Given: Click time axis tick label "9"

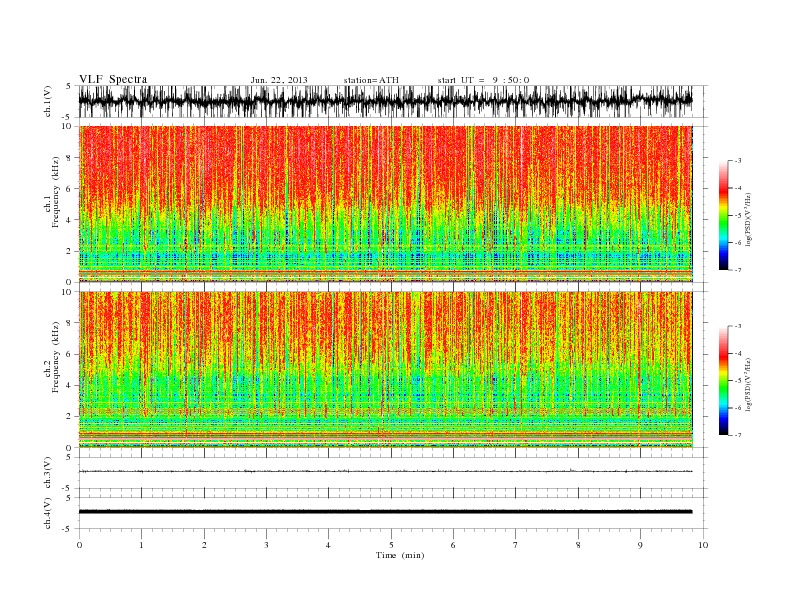Looking at the screenshot, I should (x=640, y=545).
